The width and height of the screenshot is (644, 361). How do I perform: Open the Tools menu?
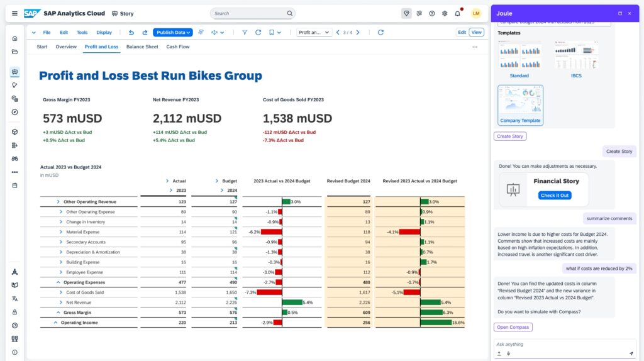pos(82,33)
